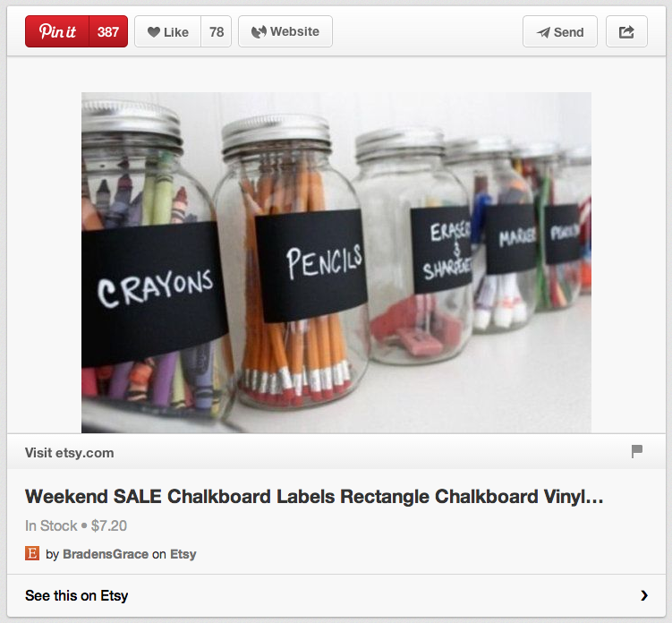This screenshot has height=623, width=672.
Task: Open the Website globe button
Action: [285, 31]
